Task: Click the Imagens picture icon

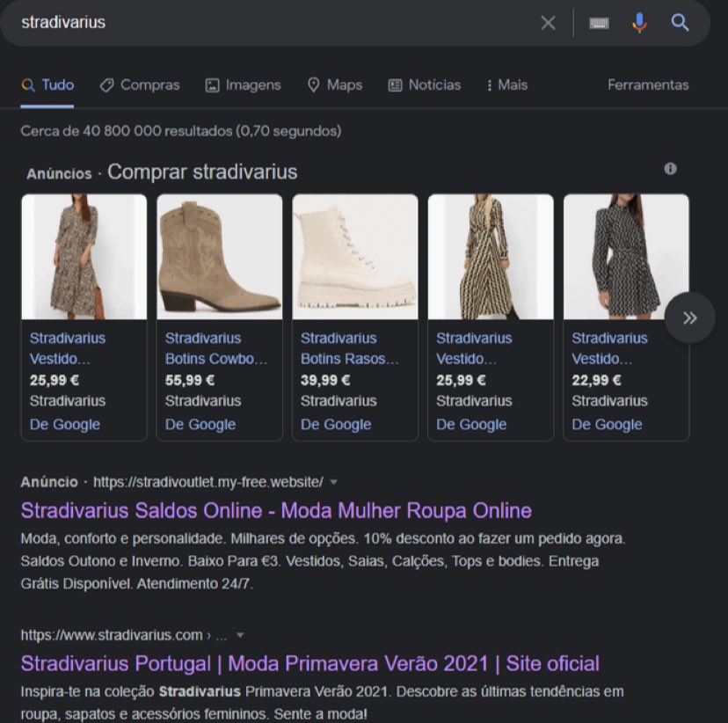Action: pos(212,85)
